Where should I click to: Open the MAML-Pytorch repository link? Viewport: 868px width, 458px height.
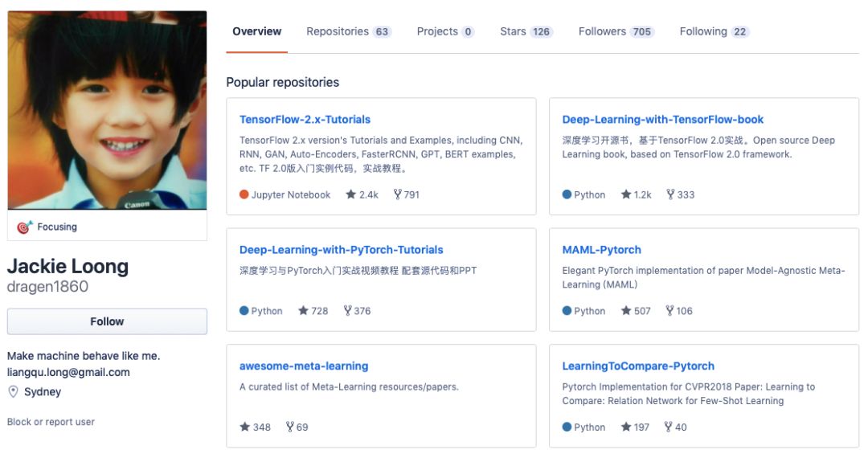click(x=601, y=250)
